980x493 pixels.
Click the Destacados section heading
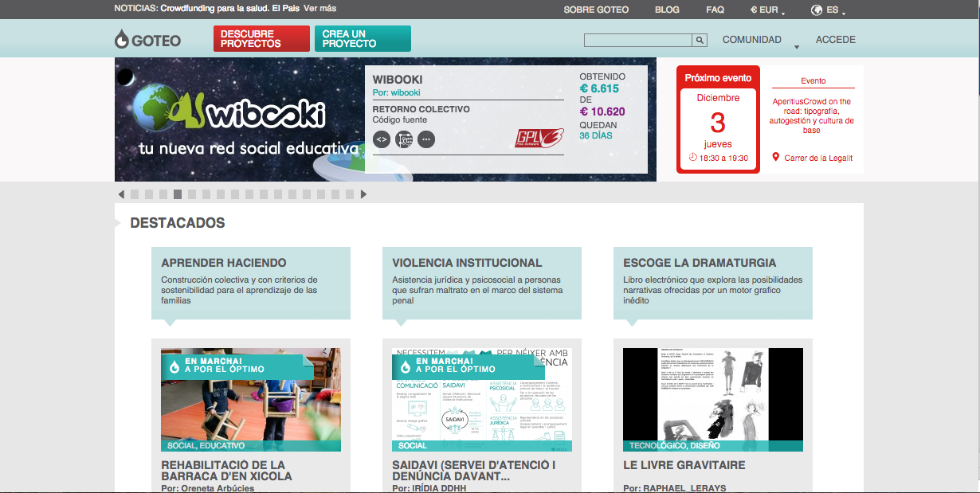pyautogui.click(x=178, y=223)
